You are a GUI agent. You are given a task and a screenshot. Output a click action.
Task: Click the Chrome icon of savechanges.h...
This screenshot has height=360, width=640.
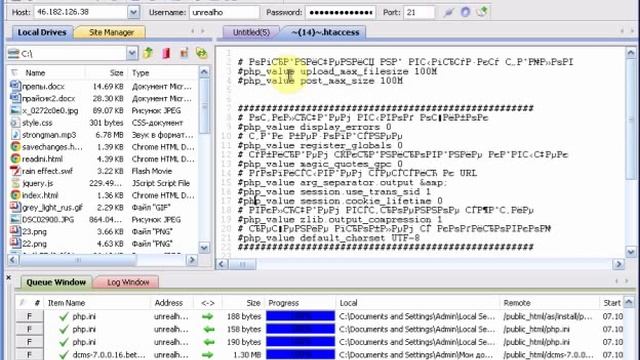(x=16, y=147)
